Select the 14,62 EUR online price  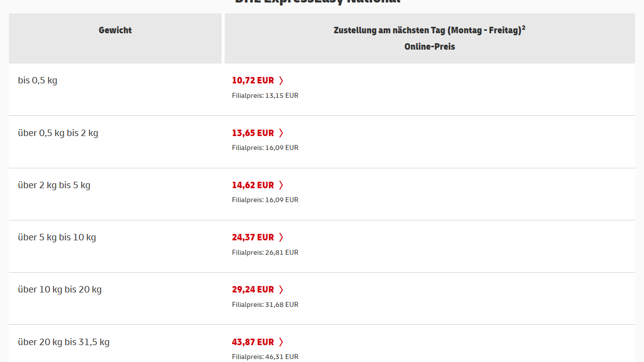[253, 185]
